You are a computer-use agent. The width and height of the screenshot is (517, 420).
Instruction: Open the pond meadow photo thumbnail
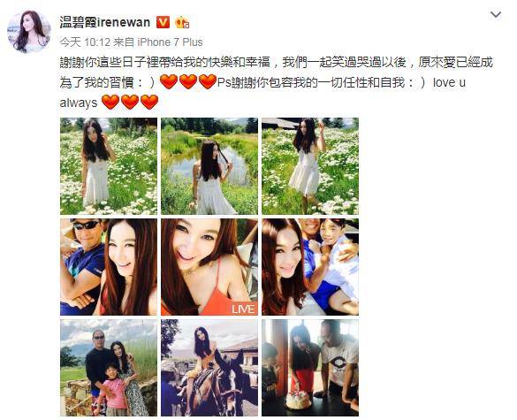coord(209,166)
